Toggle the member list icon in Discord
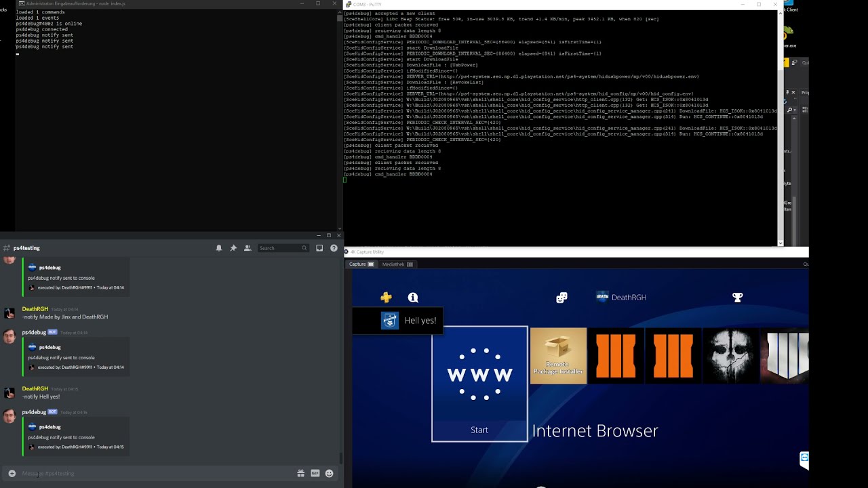This screenshot has width=868, height=488. 248,248
